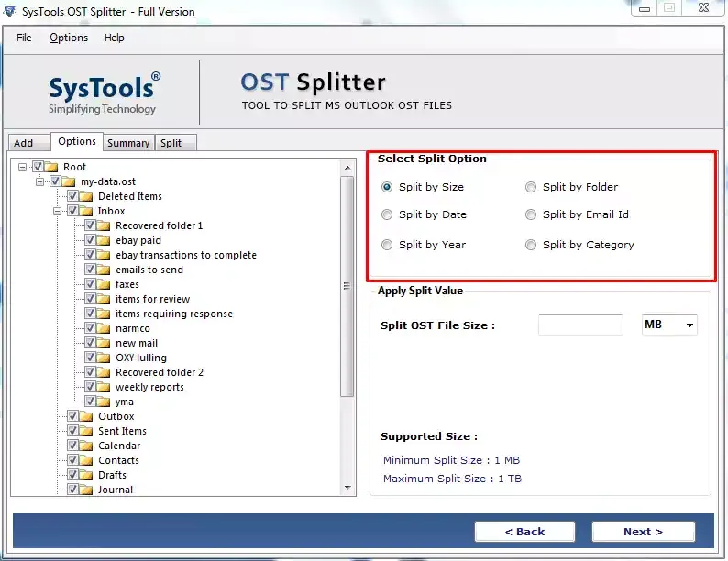The height and width of the screenshot is (561, 728).
Task: Click the new mail folder icon
Action: pos(104,343)
